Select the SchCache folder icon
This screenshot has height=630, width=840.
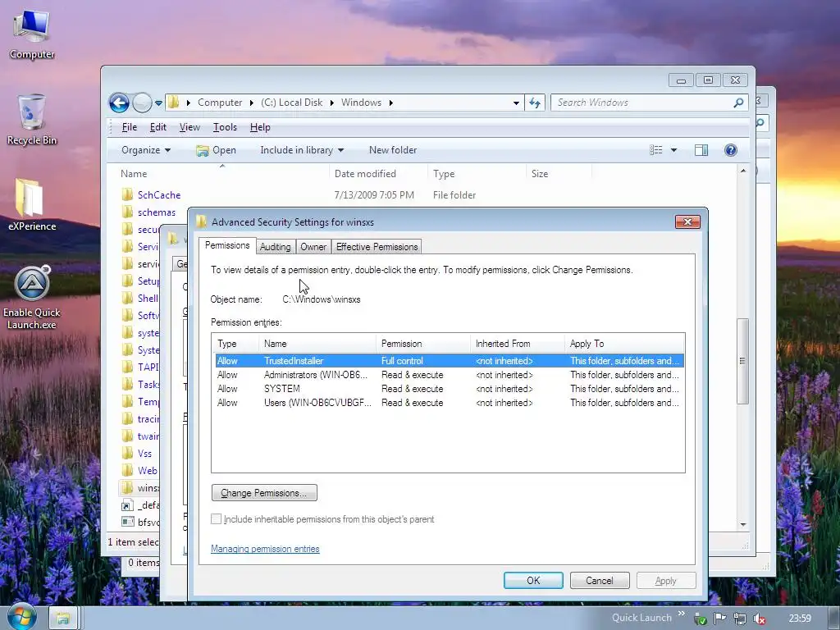click(127, 194)
